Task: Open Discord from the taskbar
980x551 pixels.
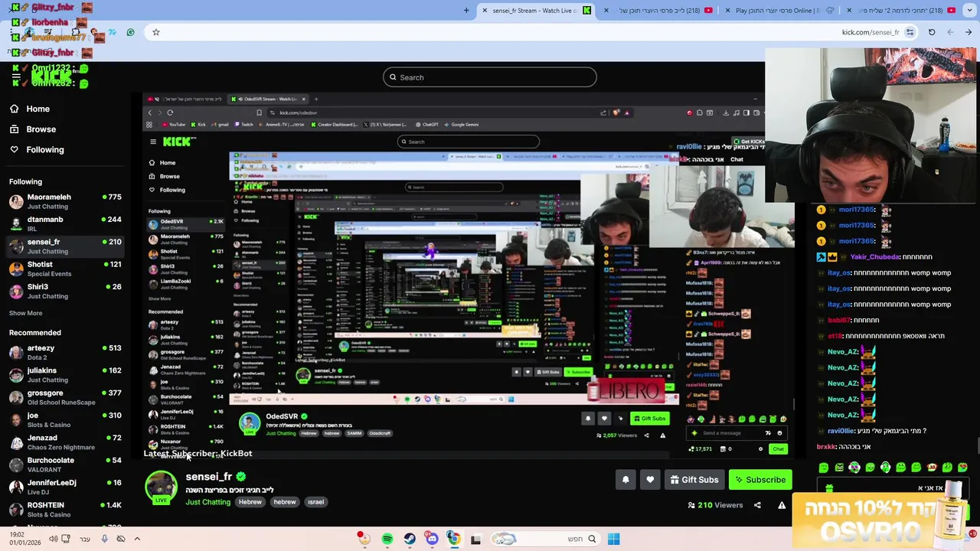Action: pos(432,539)
